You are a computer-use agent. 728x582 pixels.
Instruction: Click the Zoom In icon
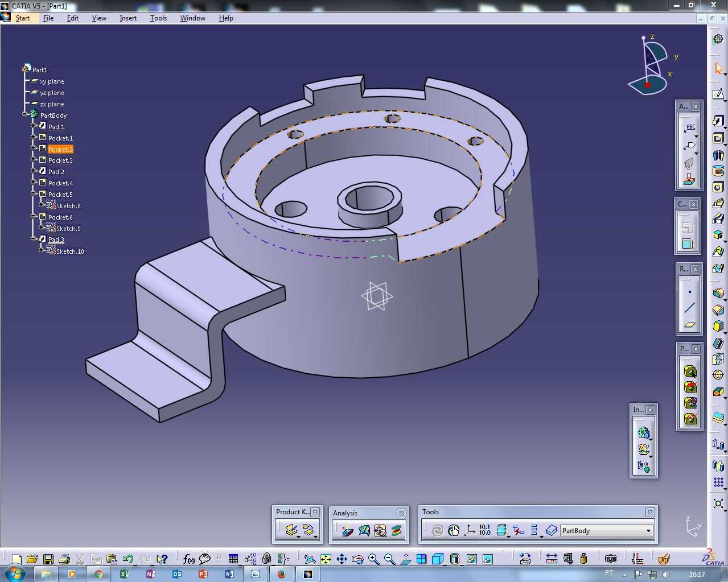click(373, 559)
